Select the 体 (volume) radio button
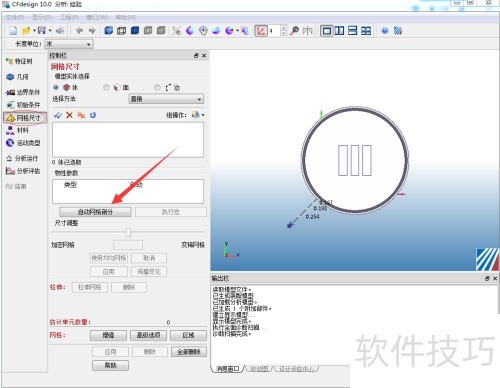The height and width of the screenshot is (388, 500). tap(56, 87)
